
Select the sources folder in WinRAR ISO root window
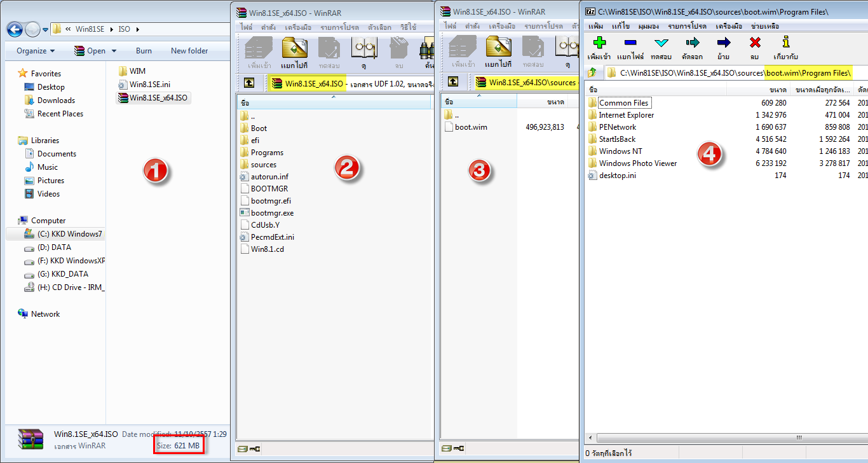pyautogui.click(x=263, y=164)
